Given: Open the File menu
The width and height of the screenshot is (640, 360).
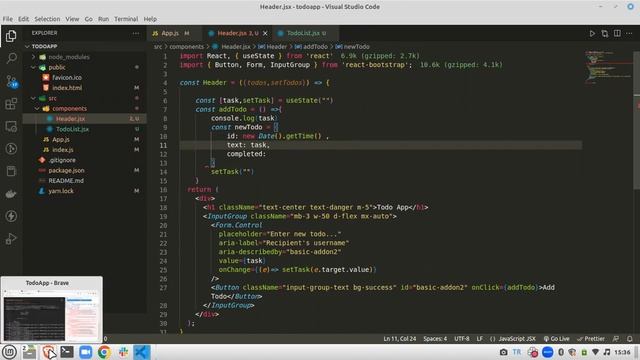Looking at the screenshot, I should pos(7,19).
